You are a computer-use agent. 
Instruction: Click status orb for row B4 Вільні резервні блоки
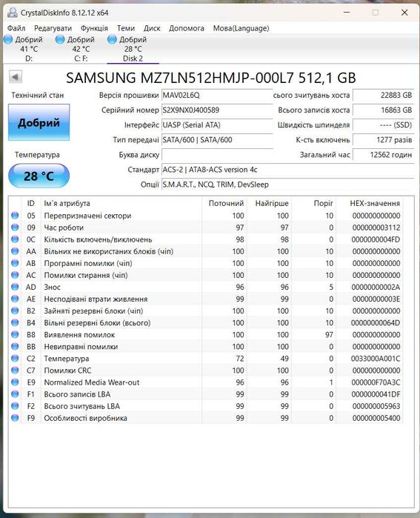(15, 323)
